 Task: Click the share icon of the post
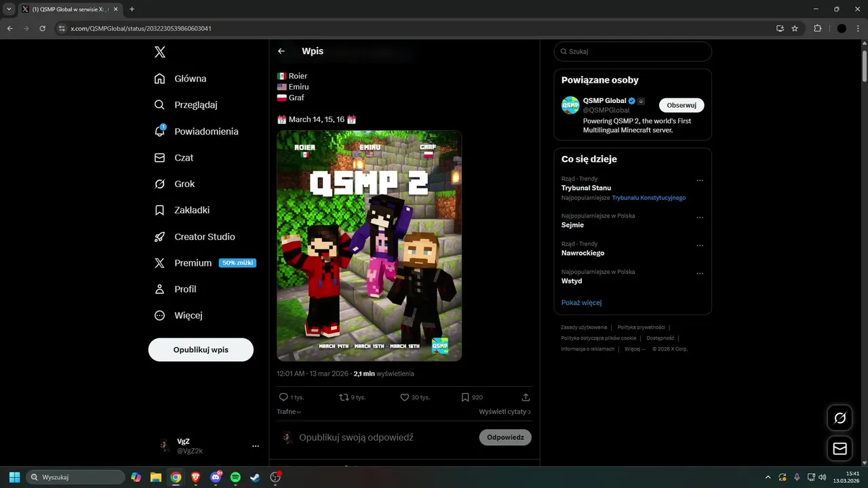click(x=526, y=397)
